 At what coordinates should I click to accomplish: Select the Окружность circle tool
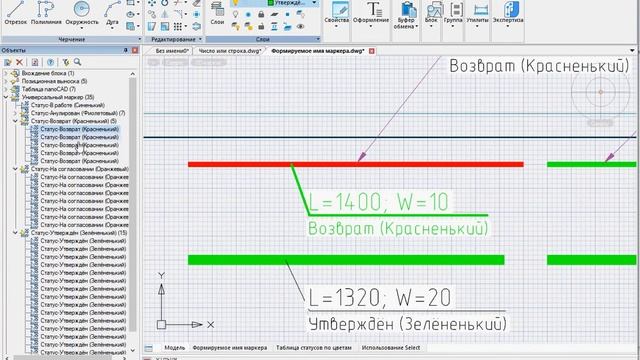click(82, 14)
